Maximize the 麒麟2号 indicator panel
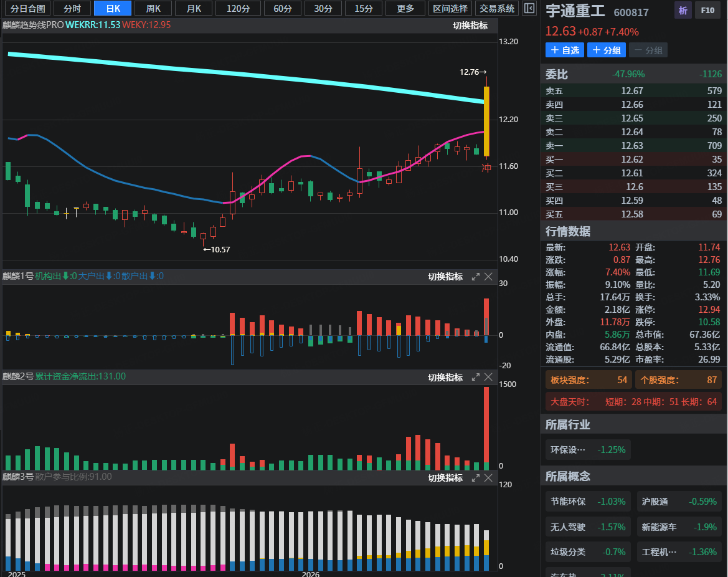This screenshot has height=577, width=728. point(476,377)
